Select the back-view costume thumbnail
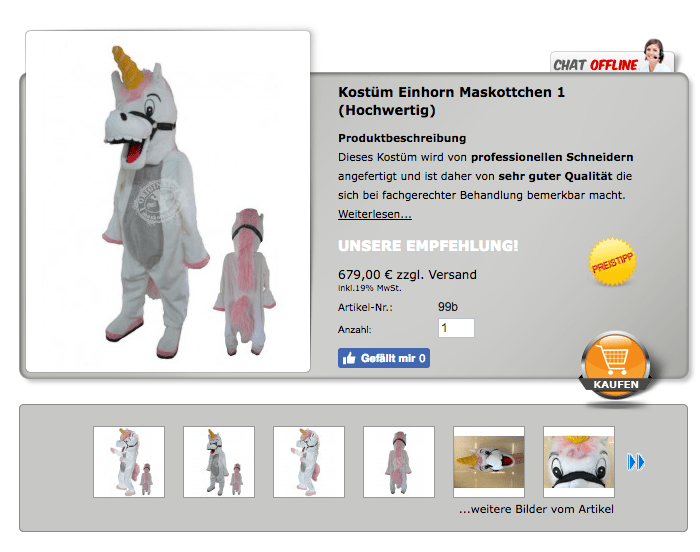The image size is (700, 552). [399, 462]
